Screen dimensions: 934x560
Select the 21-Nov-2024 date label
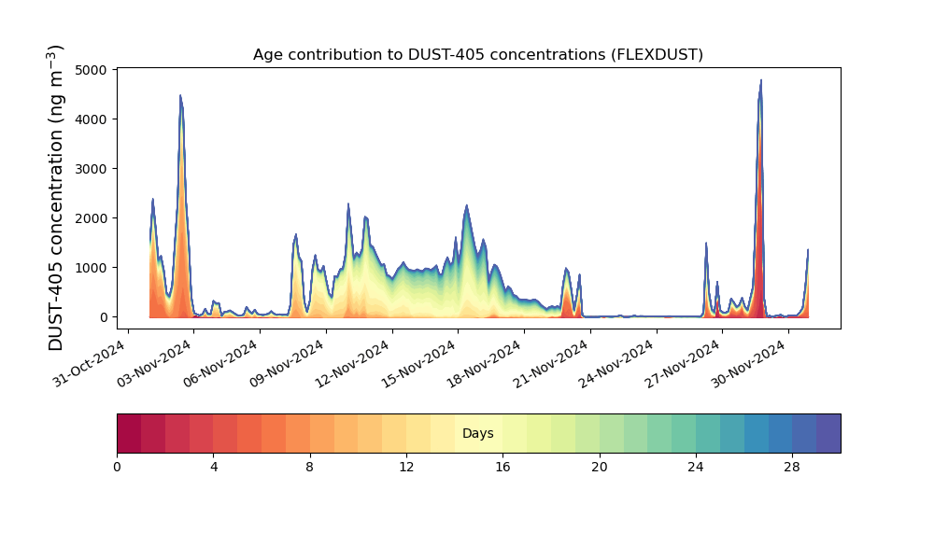tap(551, 363)
